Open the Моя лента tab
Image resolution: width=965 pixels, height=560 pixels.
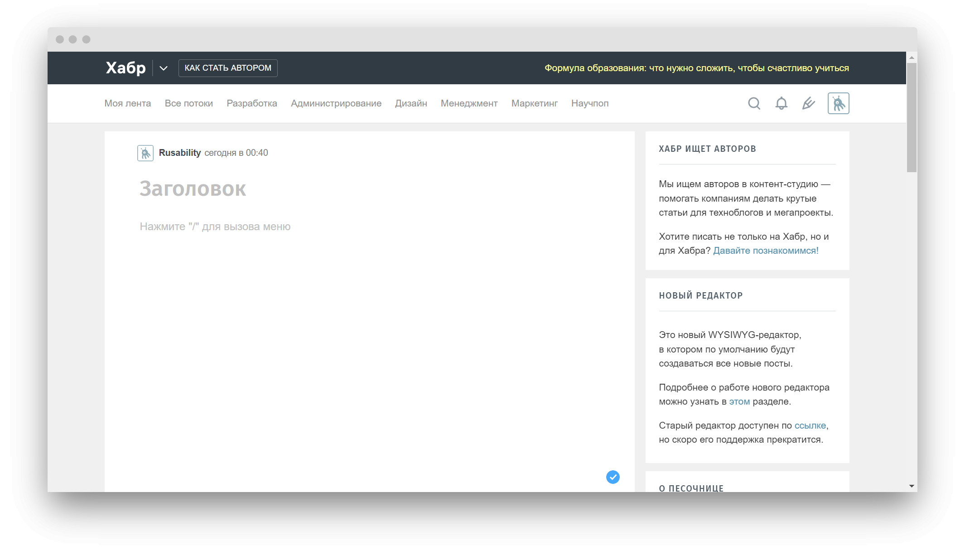(127, 103)
